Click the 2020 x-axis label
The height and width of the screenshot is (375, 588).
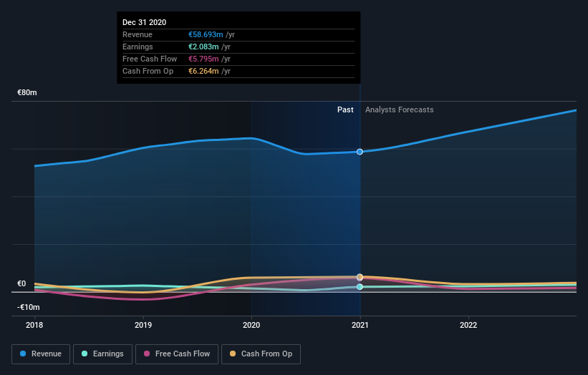(251, 325)
